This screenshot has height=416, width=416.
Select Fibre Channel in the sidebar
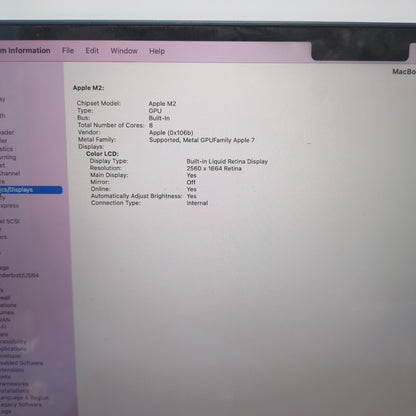pyautogui.click(x=10, y=173)
